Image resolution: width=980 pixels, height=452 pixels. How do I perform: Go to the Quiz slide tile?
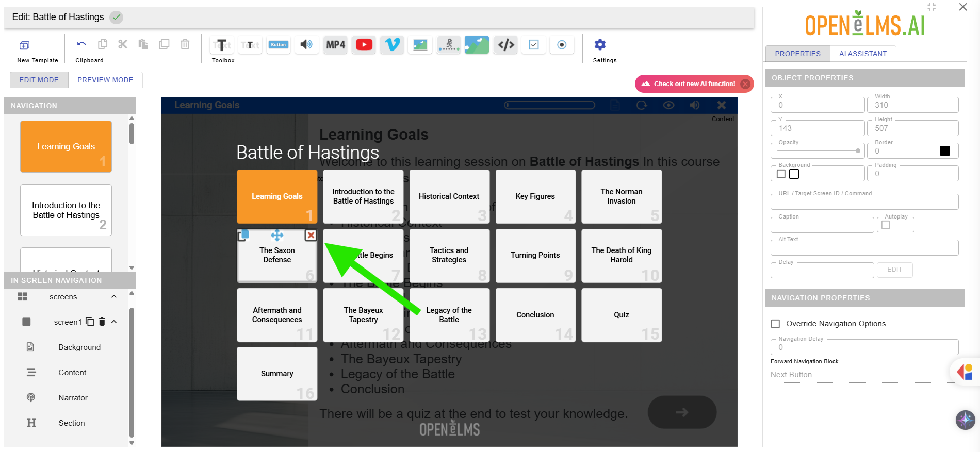(622, 315)
